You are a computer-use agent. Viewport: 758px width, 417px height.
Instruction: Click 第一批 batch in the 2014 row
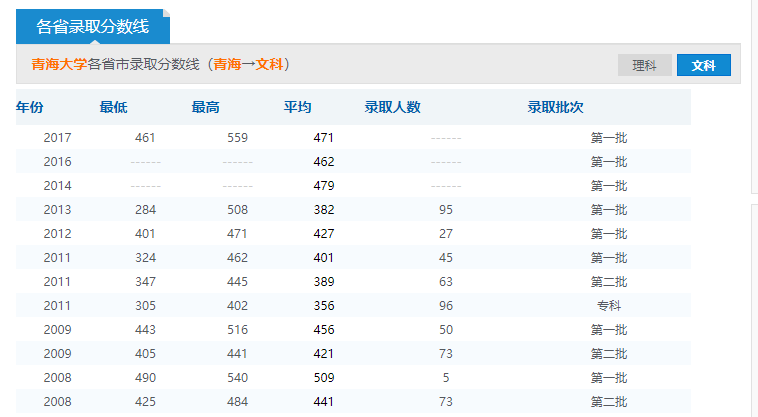click(x=609, y=186)
